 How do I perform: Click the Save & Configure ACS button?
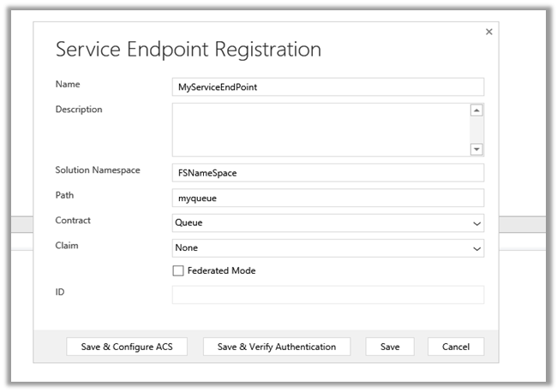pos(127,347)
